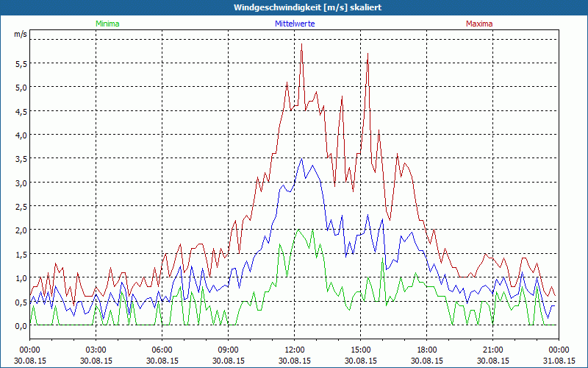Select the 5,5 y-axis value
The height and width of the screenshot is (368, 588).
point(21,64)
